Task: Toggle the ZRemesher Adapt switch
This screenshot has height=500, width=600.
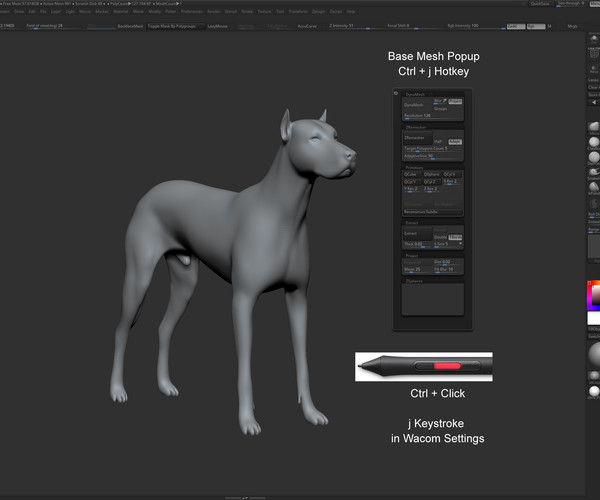Action: tap(455, 142)
